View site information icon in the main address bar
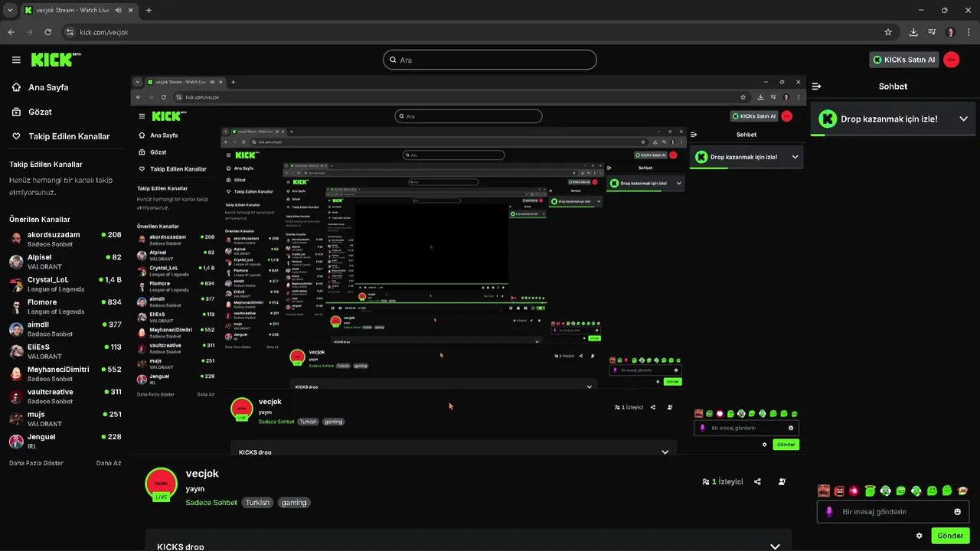The image size is (980, 551). click(70, 32)
